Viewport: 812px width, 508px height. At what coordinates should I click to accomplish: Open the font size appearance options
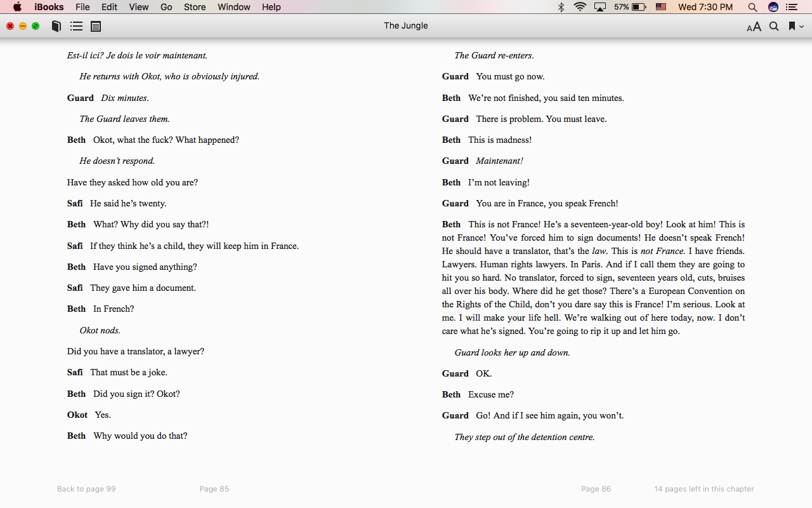coord(754,27)
